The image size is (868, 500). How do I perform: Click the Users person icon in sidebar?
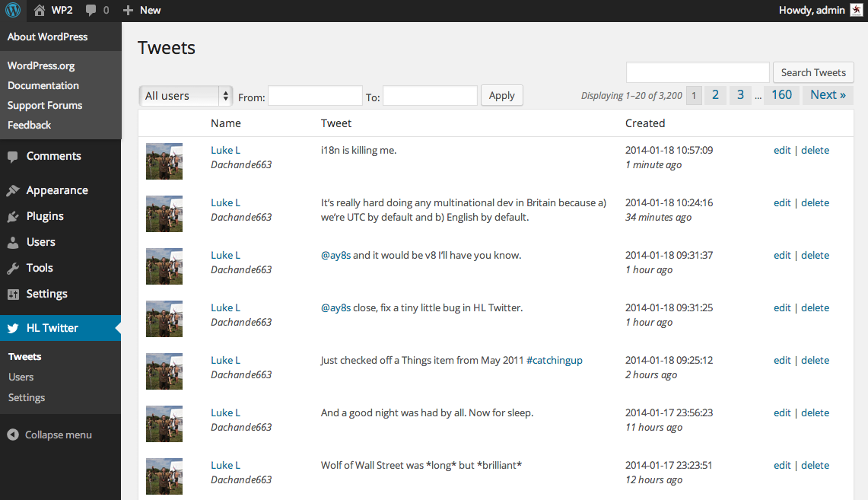pyautogui.click(x=13, y=243)
